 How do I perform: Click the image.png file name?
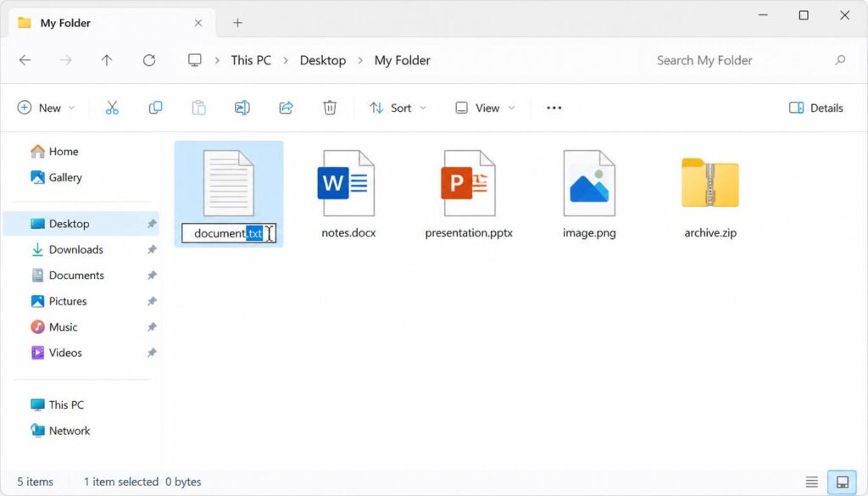pos(589,233)
